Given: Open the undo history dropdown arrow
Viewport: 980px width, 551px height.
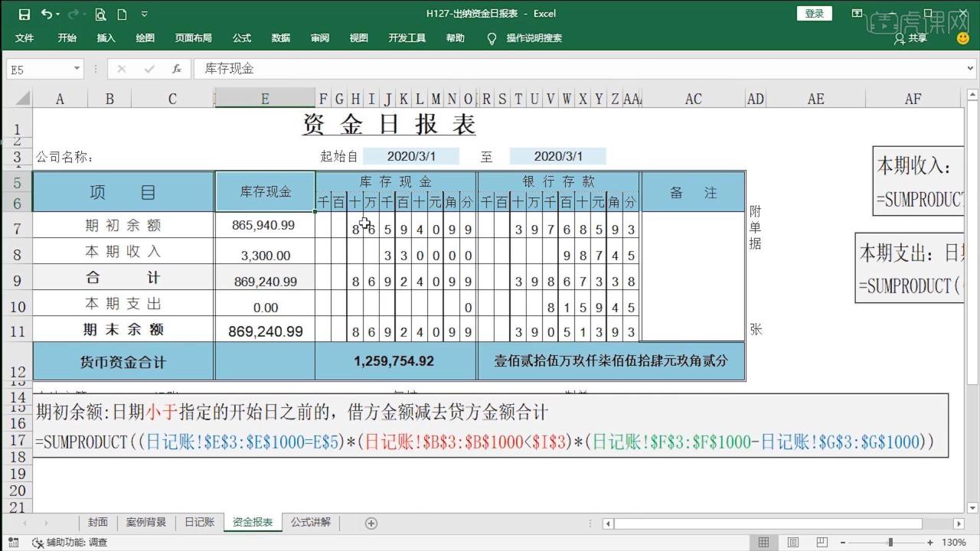Looking at the screenshot, I should (x=59, y=14).
